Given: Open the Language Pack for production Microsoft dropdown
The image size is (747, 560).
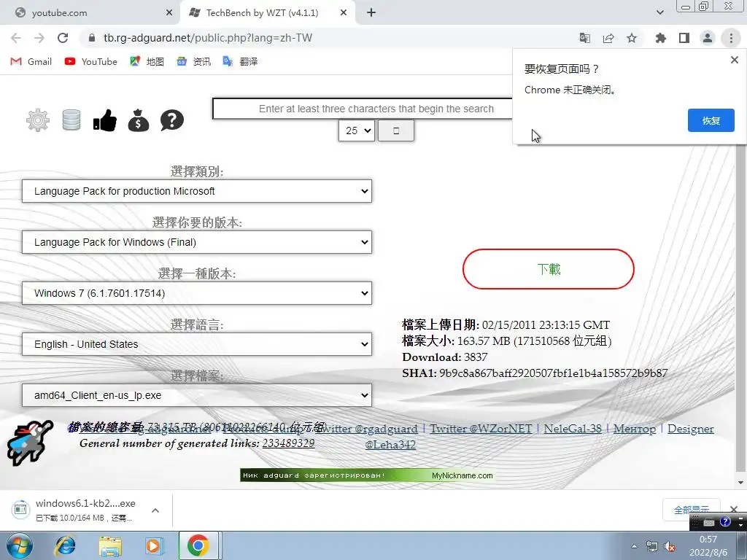Looking at the screenshot, I should [197, 191].
